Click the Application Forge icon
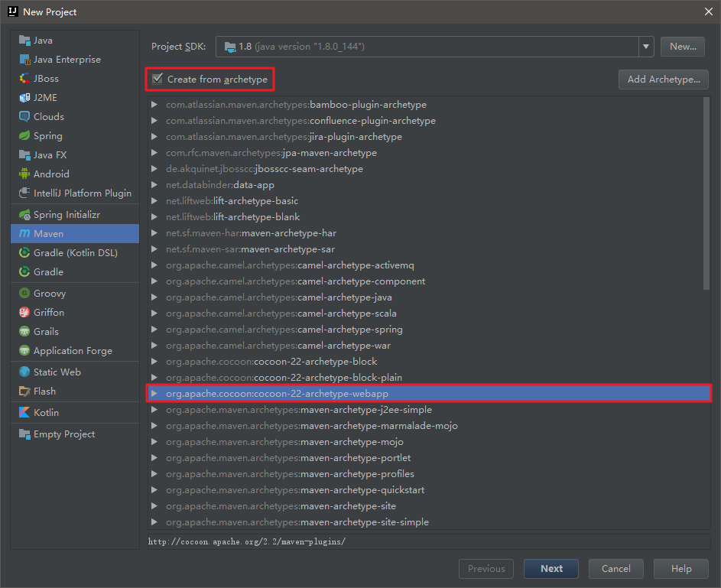Image resolution: width=721 pixels, height=588 pixels. pyautogui.click(x=24, y=351)
